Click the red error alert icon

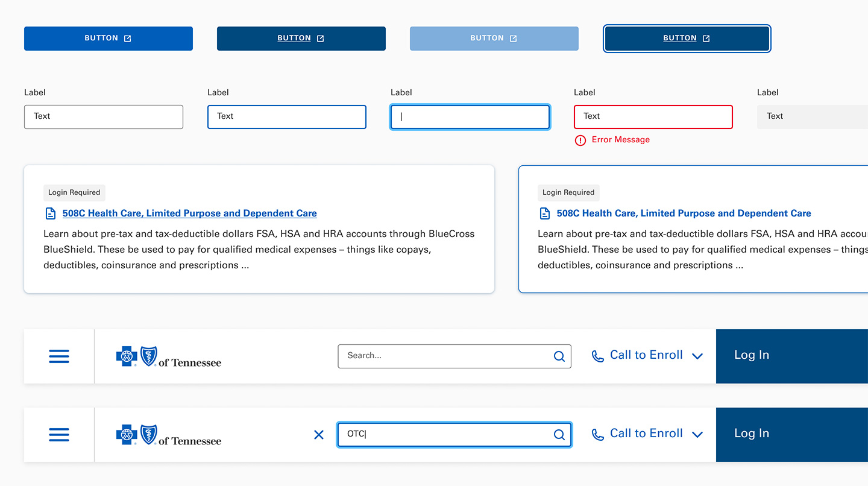point(580,140)
